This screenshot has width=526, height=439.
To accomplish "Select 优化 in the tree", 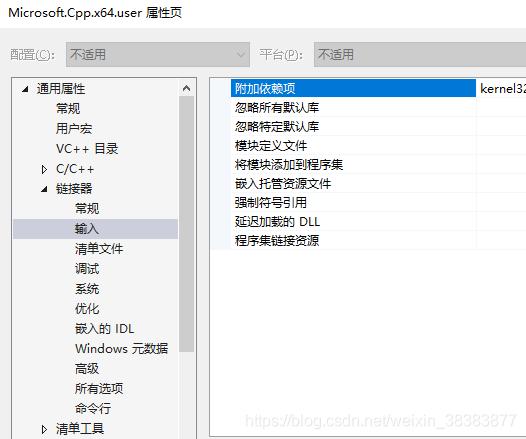I will tap(87, 309).
